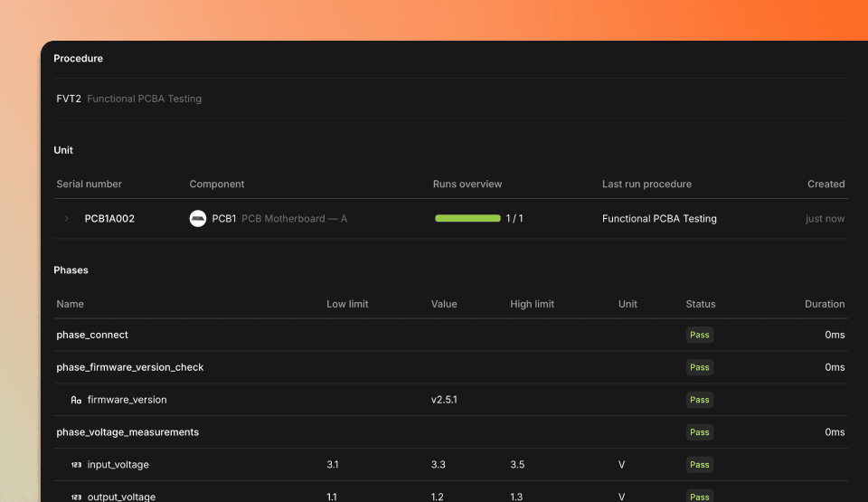This screenshot has width=868, height=502.
Task: Select the phase_firmware_version_check row name
Action: tap(130, 367)
